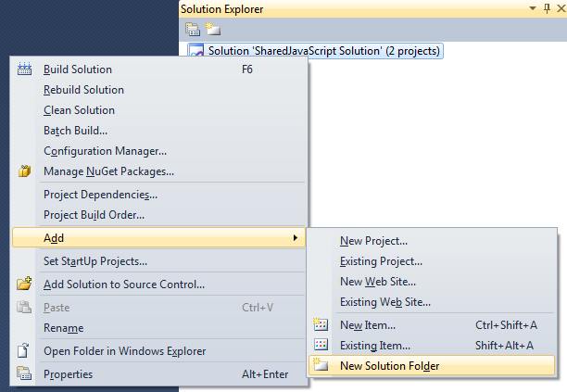Select New Solution Folder in the submenu

coord(389,366)
